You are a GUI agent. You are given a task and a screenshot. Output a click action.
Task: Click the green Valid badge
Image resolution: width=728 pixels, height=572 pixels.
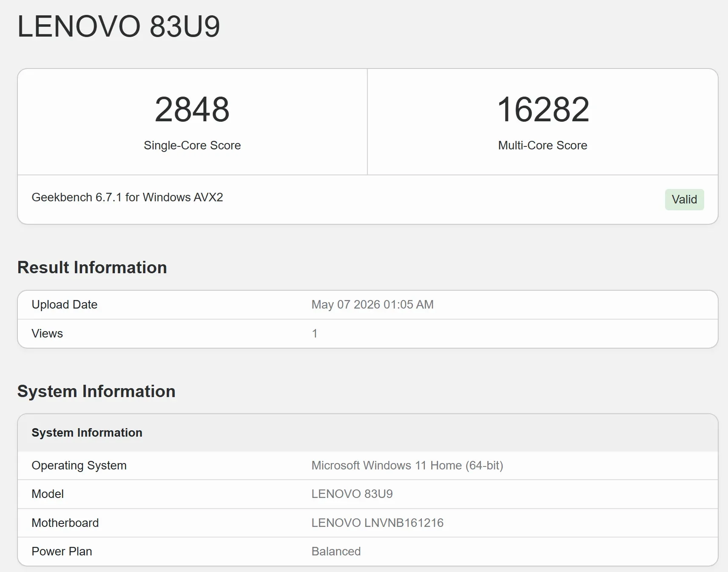click(684, 200)
